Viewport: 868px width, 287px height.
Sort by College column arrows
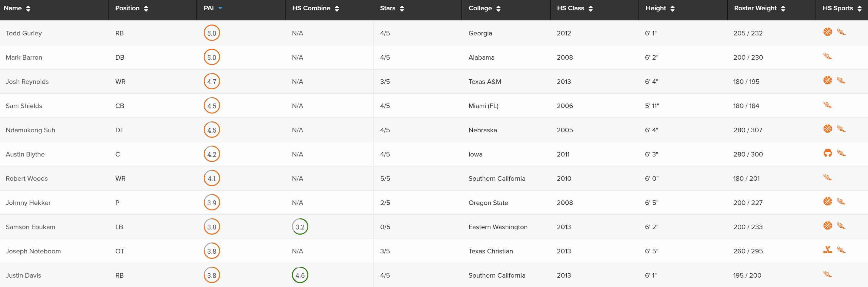pos(498,9)
